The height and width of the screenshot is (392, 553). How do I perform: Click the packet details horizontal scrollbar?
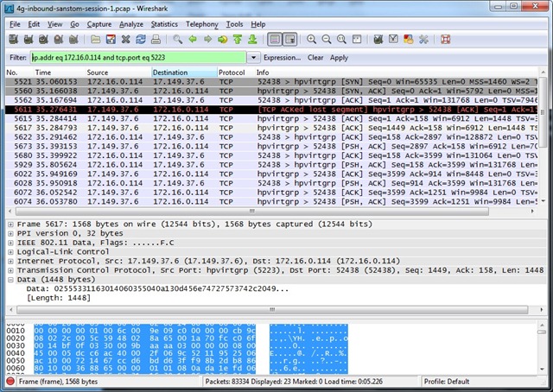coord(272,310)
